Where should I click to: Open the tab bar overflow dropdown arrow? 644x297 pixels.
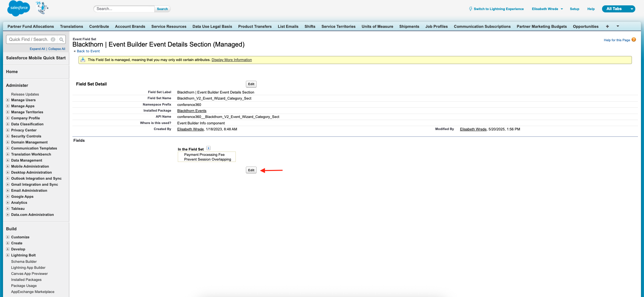pos(618,26)
